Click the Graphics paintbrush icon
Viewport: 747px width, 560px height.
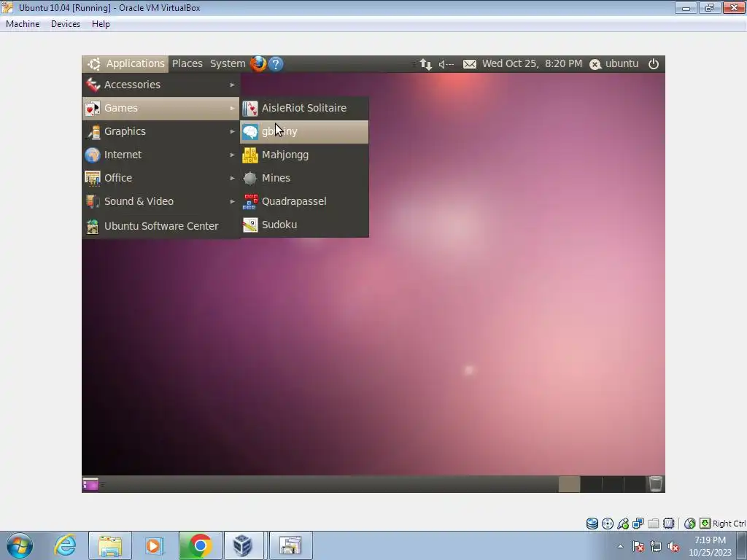pyautogui.click(x=93, y=131)
